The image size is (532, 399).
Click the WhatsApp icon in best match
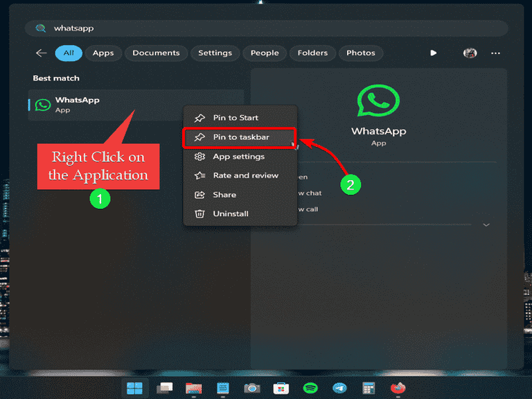43,105
